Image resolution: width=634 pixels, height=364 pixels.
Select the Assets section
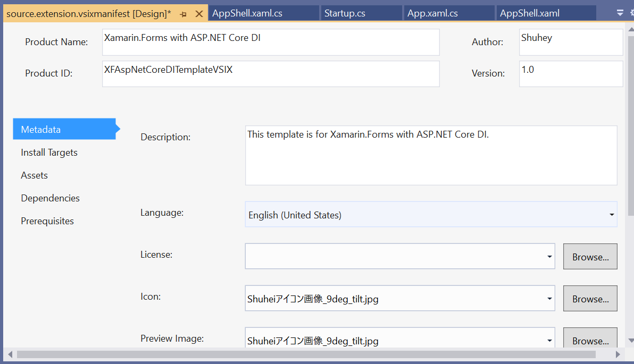(34, 175)
